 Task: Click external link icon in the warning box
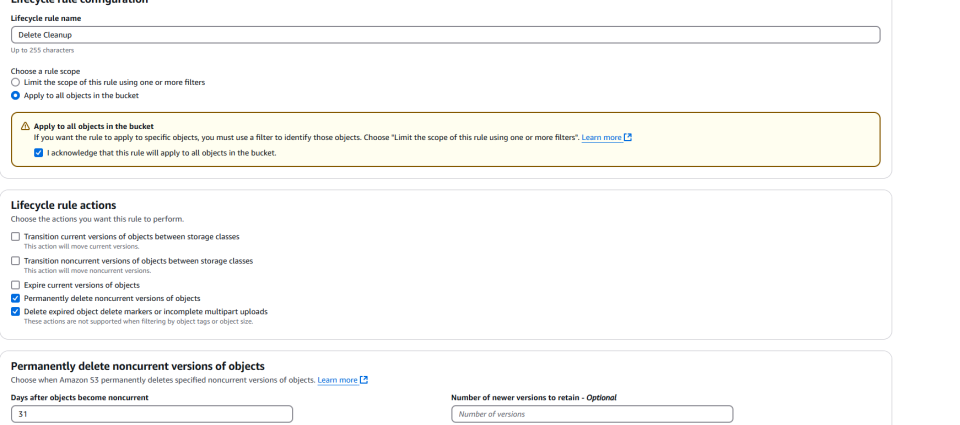[628, 137]
